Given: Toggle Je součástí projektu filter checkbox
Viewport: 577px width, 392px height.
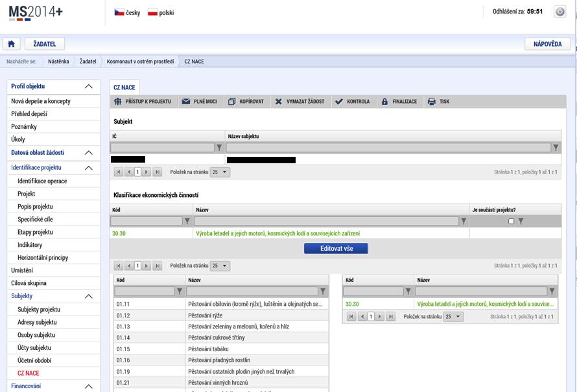Looking at the screenshot, I should click(511, 221).
